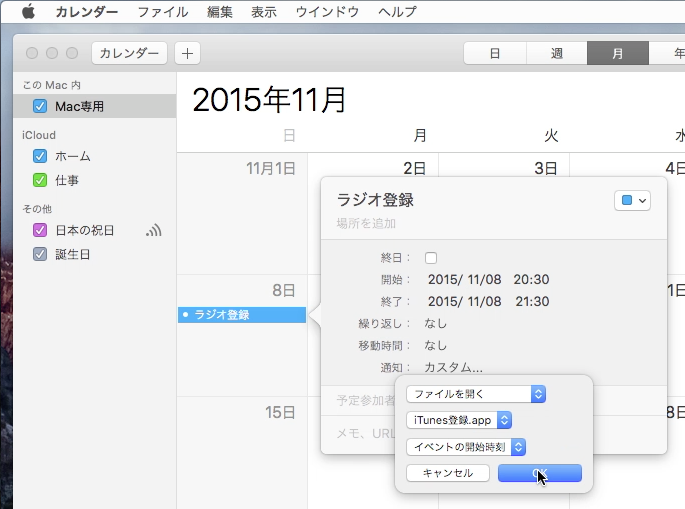Enable the 終日 all-day checkbox
Viewport: 685px width, 509px height.
[x=431, y=258]
